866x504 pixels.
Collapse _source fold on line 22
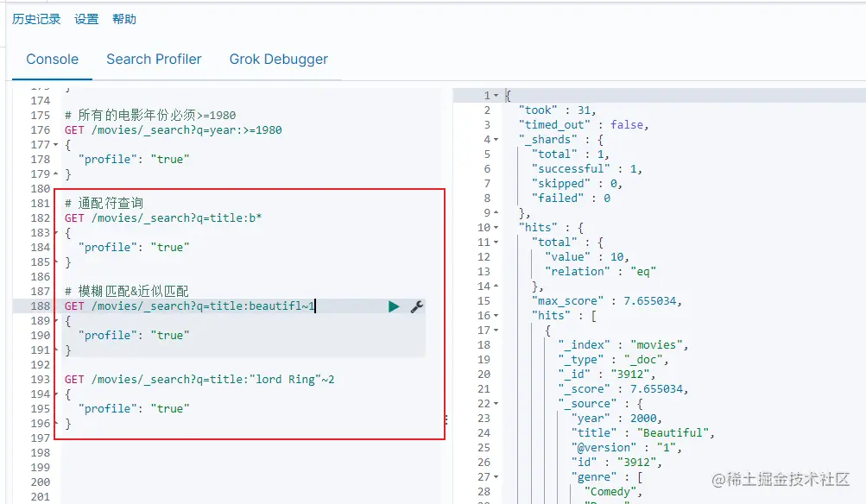click(x=496, y=404)
